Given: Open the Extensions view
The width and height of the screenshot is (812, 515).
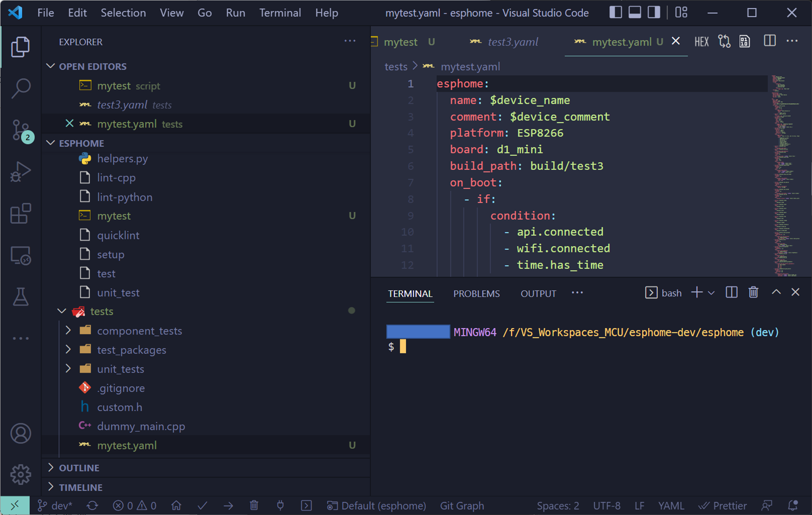Looking at the screenshot, I should [x=21, y=213].
